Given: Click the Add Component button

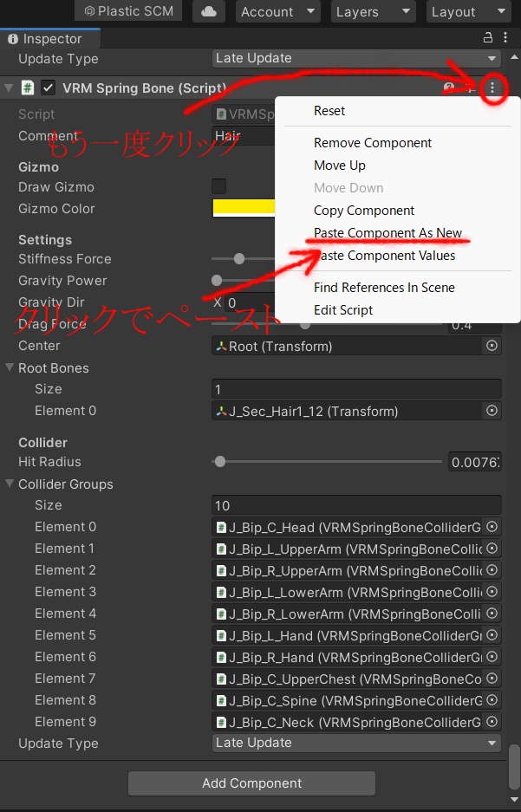Looking at the screenshot, I should (x=251, y=783).
